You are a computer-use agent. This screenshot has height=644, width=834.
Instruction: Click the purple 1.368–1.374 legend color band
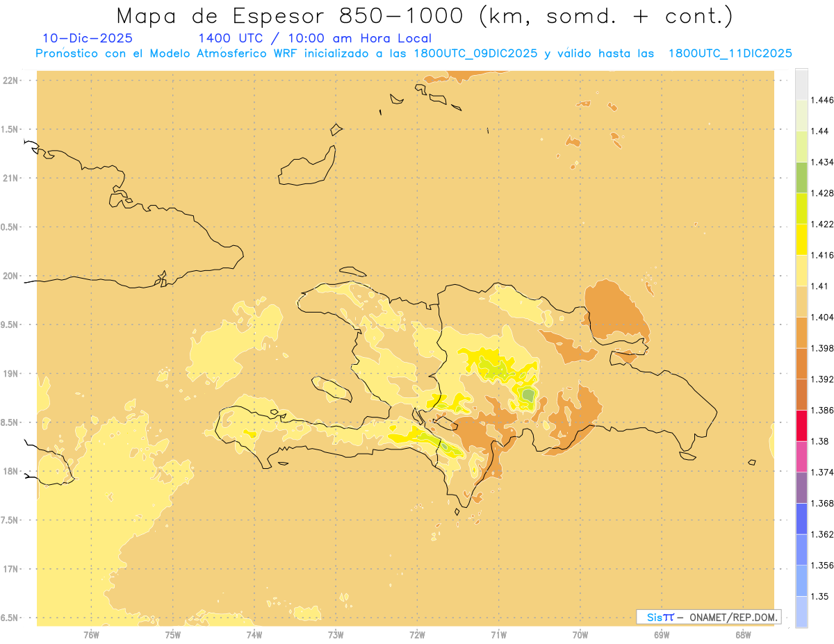pos(801,488)
